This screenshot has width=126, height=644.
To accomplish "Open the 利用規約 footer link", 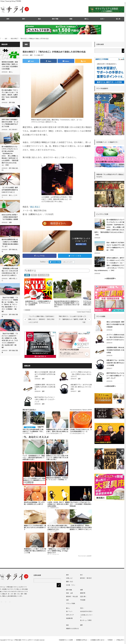I will pos(110,640).
